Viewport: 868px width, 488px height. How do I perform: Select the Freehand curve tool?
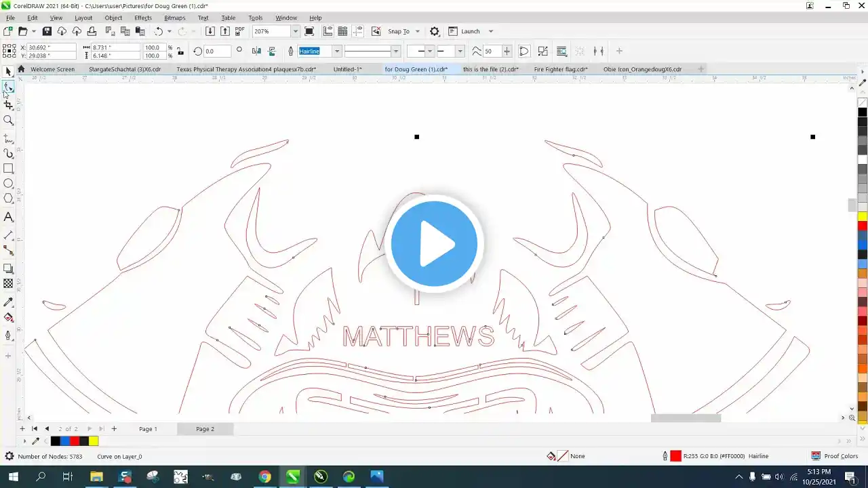coord(8,138)
